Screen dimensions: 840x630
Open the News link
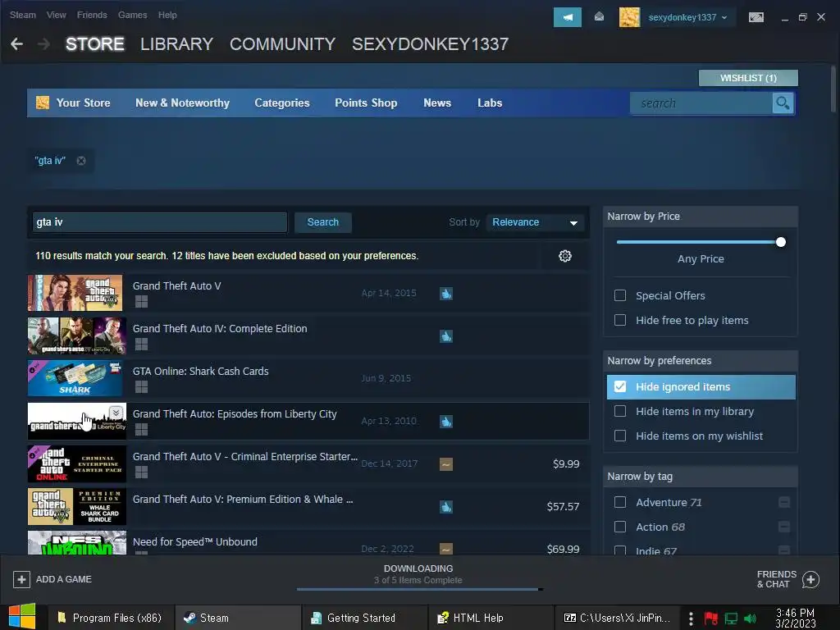pyautogui.click(x=437, y=103)
